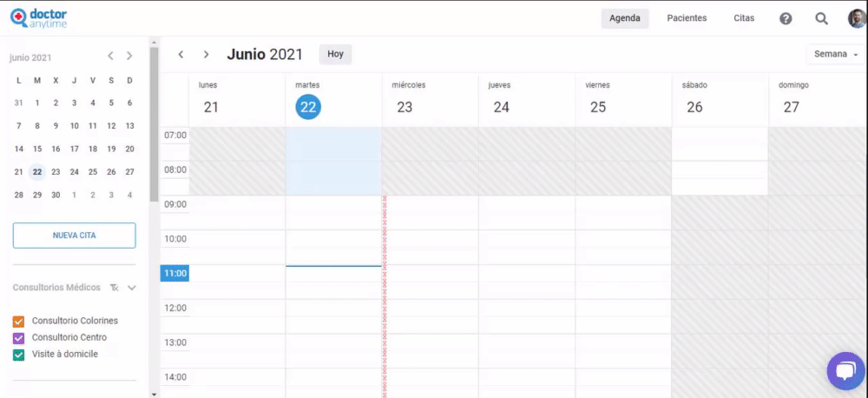Click the 09:00 time label
The image size is (868, 398).
(x=175, y=204)
